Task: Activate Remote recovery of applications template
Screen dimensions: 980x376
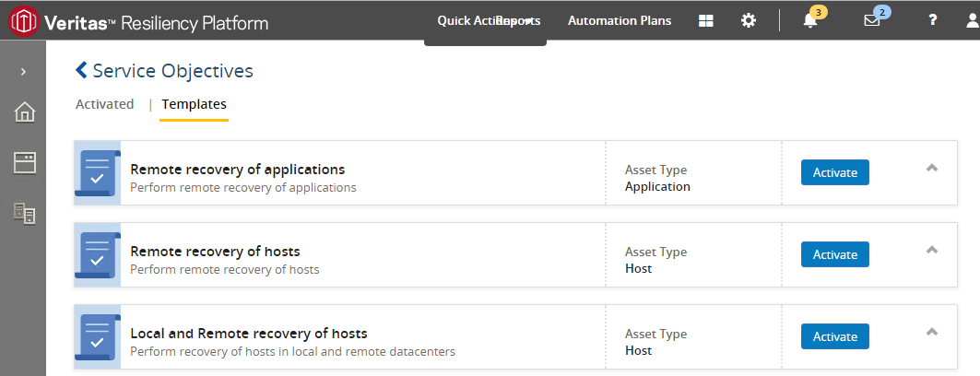Action: [x=835, y=172]
